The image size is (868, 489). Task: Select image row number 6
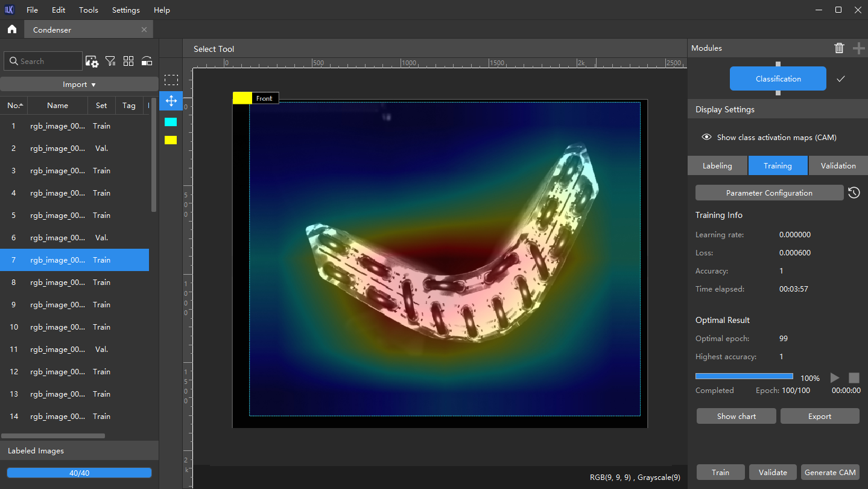(x=74, y=238)
